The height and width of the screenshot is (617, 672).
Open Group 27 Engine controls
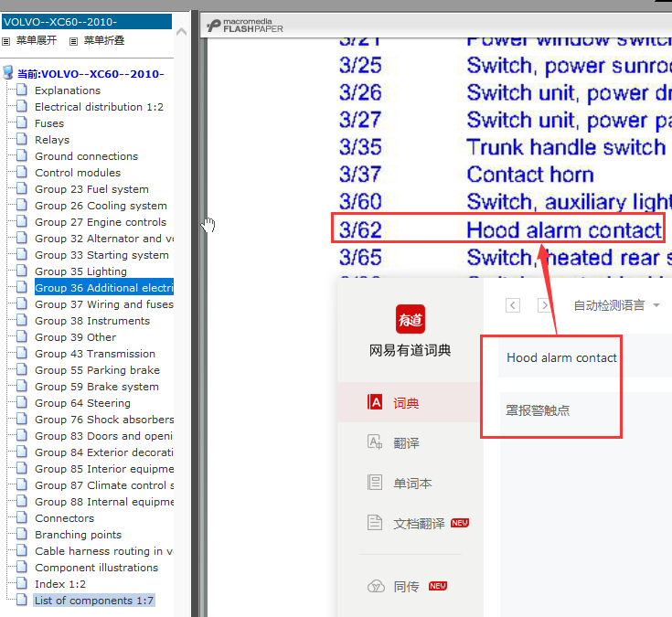[x=101, y=222]
